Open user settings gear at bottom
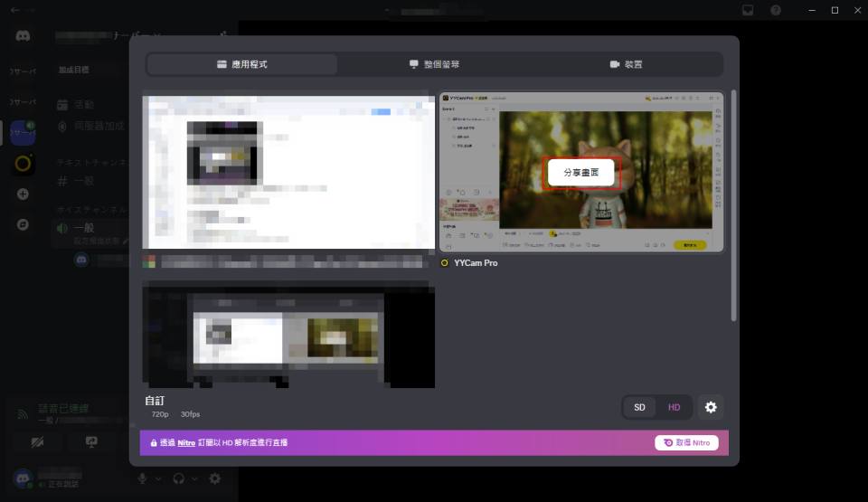Viewport: 868px width, 502px height. click(x=214, y=478)
